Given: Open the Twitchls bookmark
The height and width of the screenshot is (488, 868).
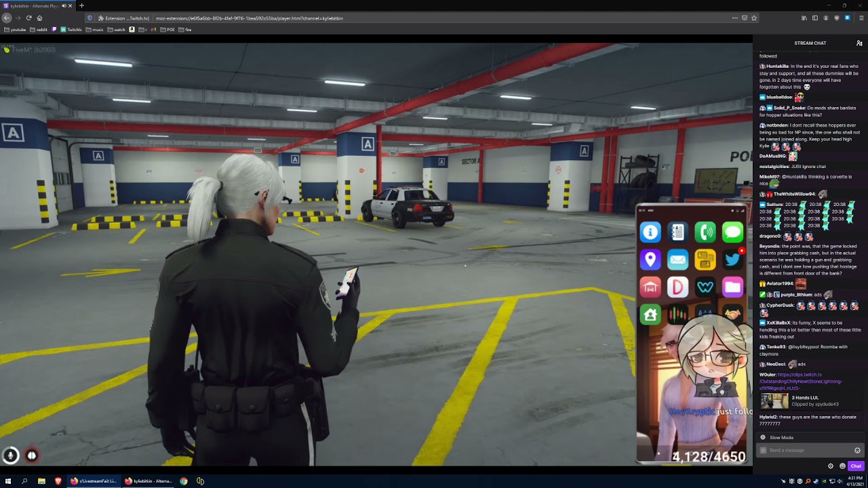Looking at the screenshot, I should (x=71, y=30).
